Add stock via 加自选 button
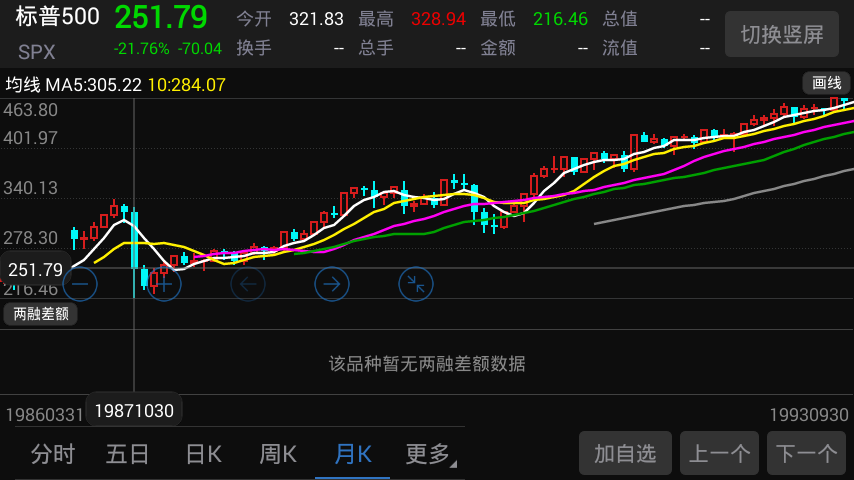This screenshot has width=854, height=480. point(625,453)
